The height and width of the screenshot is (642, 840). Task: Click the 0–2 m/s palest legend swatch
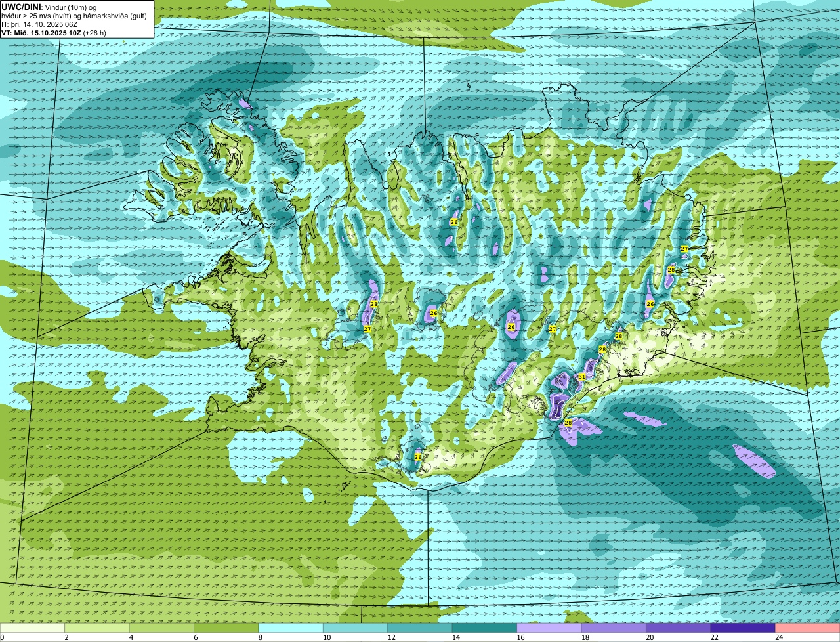tap(33, 628)
